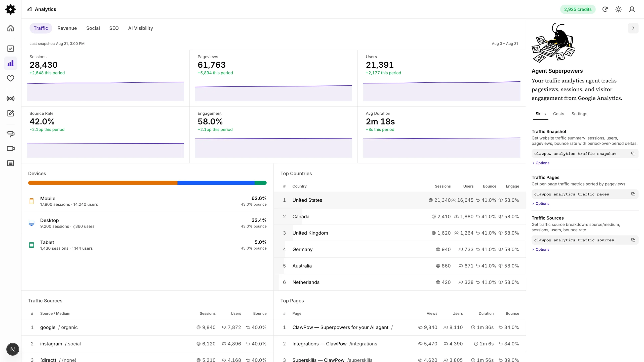Switch to the SEO tab
The image size is (644, 362).
114,28
